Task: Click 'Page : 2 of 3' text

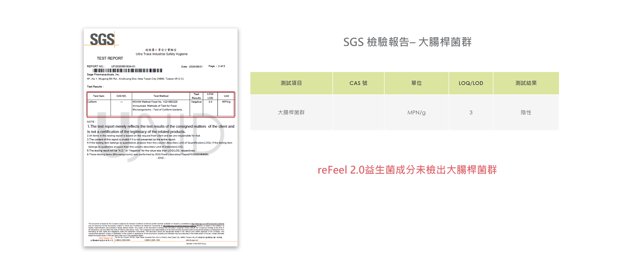Action: pos(216,66)
